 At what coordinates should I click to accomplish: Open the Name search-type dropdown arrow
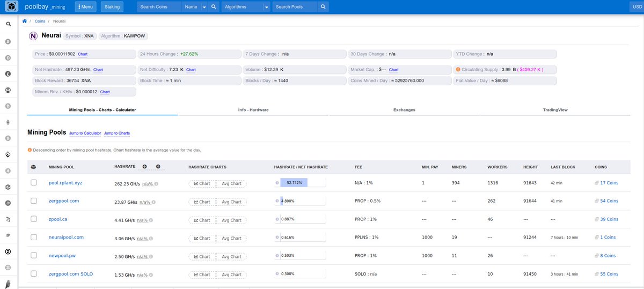[204, 7]
